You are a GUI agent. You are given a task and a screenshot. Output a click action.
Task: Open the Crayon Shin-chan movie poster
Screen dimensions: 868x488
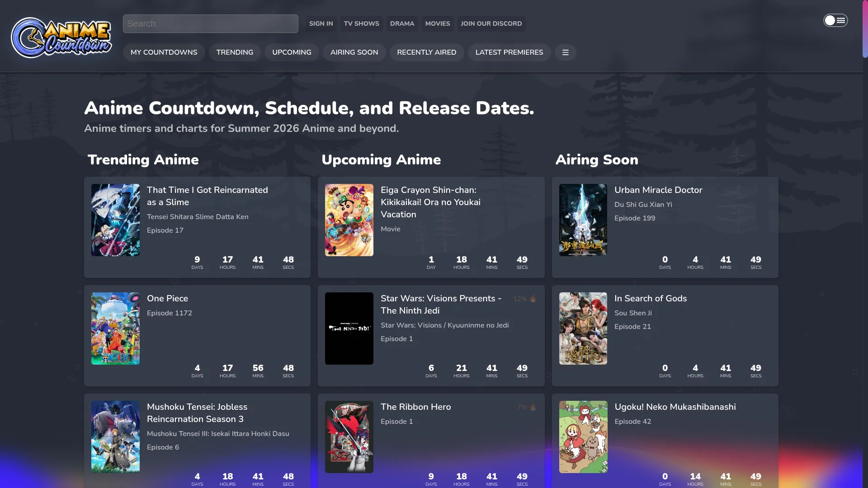click(349, 220)
